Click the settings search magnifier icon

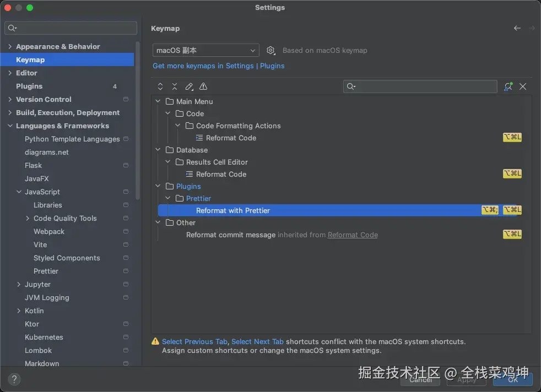12,28
